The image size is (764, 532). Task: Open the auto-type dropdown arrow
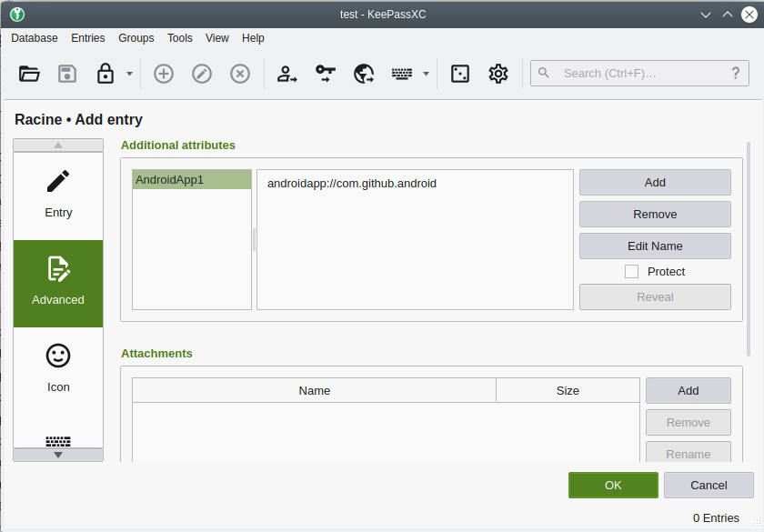422,74
